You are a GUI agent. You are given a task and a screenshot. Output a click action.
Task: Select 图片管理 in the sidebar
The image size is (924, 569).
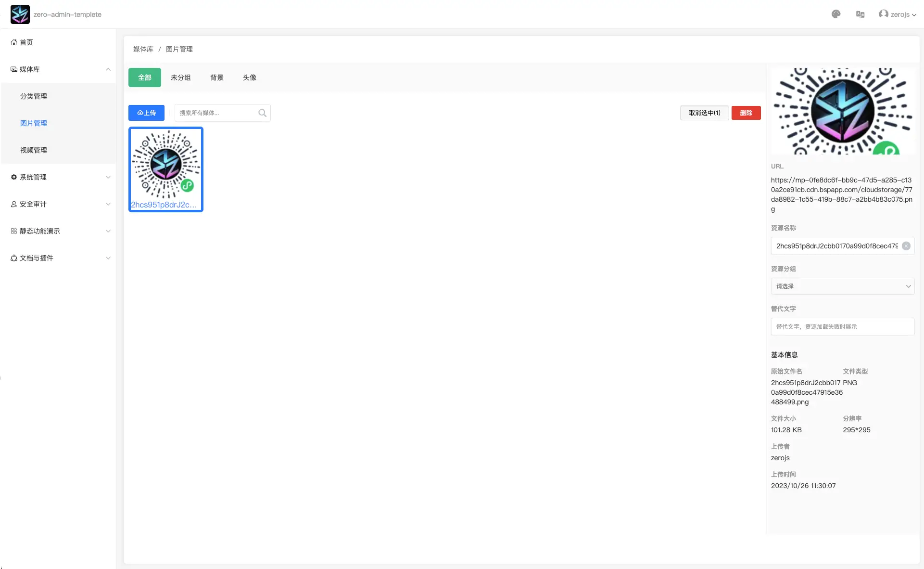pyautogui.click(x=58, y=123)
